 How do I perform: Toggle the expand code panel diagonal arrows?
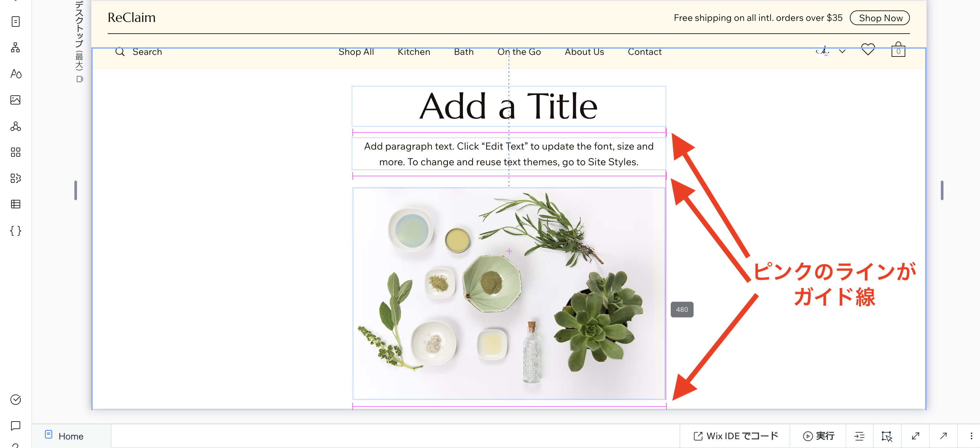coord(915,436)
